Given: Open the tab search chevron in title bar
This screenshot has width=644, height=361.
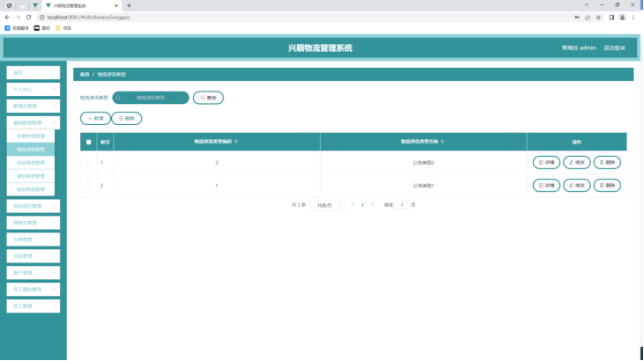Looking at the screenshot, I should point(587,5).
